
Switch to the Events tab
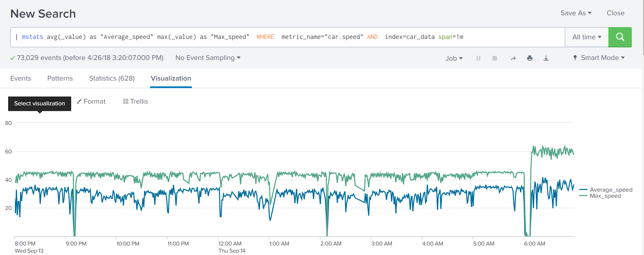tap(21, 78)
